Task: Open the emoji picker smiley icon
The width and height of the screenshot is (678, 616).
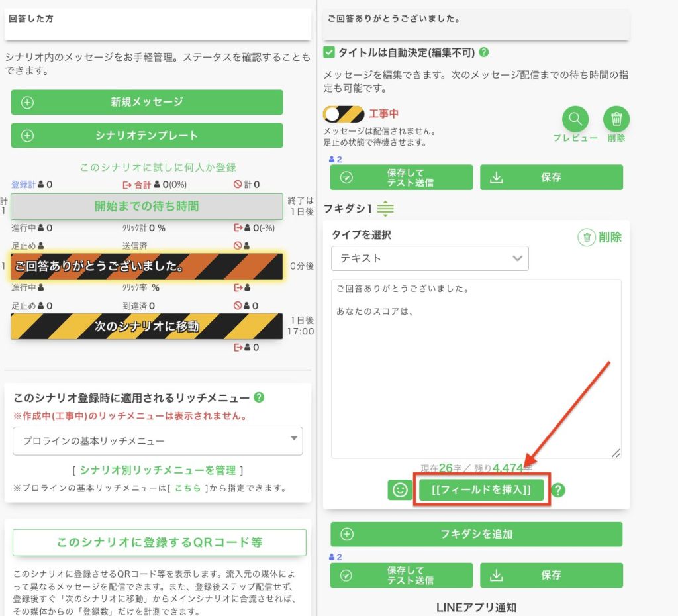Action: tap(400, 490)
